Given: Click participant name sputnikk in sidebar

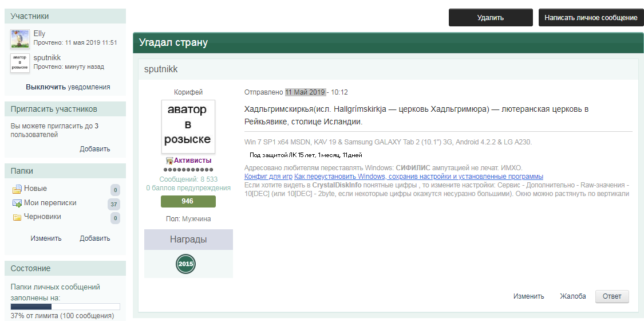Looking at the screenshot, I should tap(48, 57).
